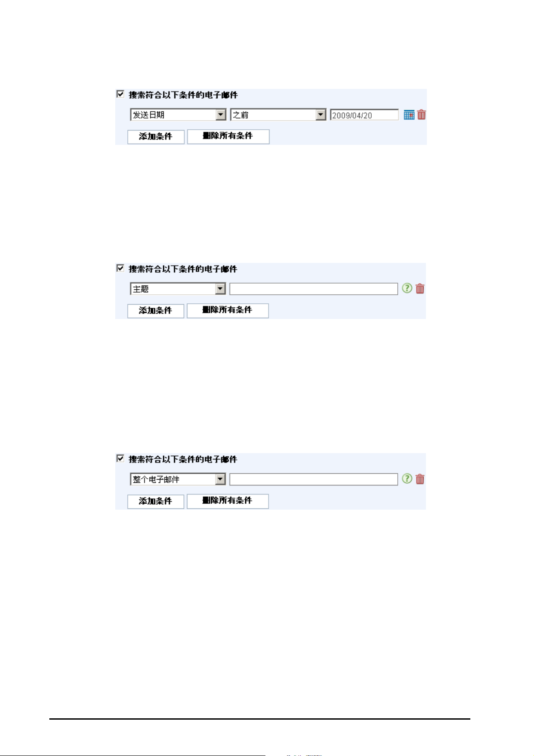Click 删除所有条件 button in bottom panel
Viewport: 534px width, 756px height.
(227, 501)
